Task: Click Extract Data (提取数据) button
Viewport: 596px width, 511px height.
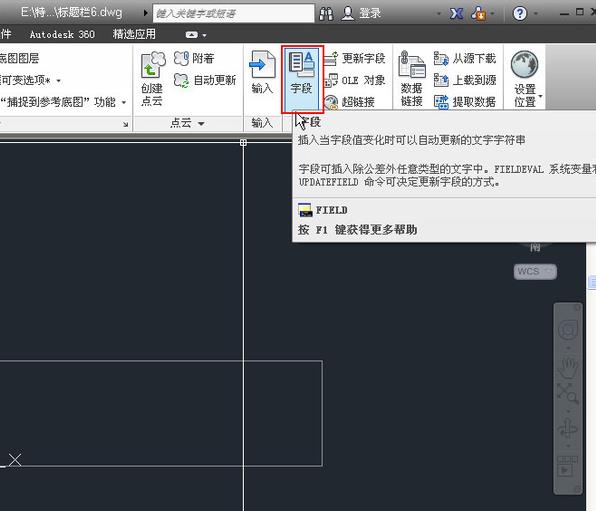Action: [464, 102]
